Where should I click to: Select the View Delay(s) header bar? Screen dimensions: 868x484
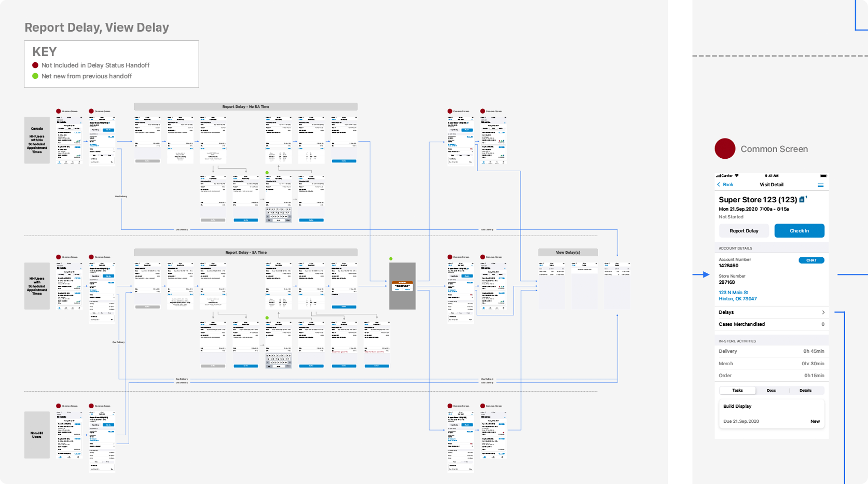click(x=568, y=253)
